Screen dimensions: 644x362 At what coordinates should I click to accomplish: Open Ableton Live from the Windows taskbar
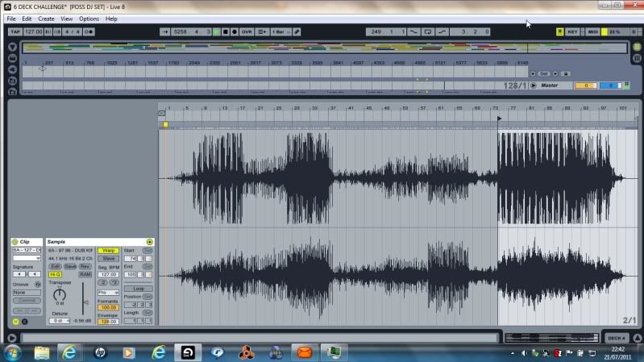(x=188, y=352)
